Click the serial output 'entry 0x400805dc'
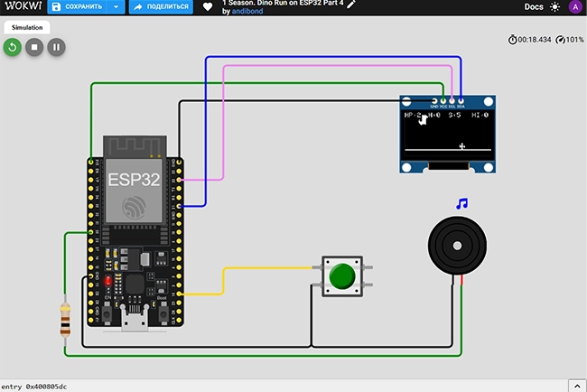Viewport: 587px width, 392px height. pyautogui.click(x=34, y=387)
